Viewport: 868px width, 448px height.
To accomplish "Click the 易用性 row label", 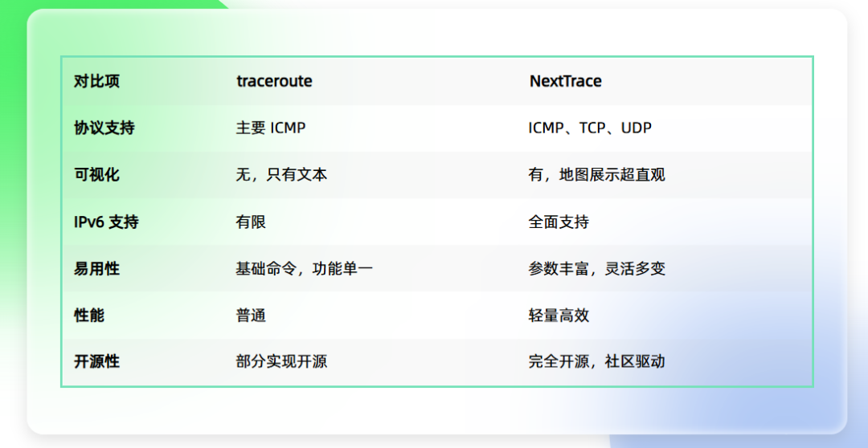I will tap(96, 269).
